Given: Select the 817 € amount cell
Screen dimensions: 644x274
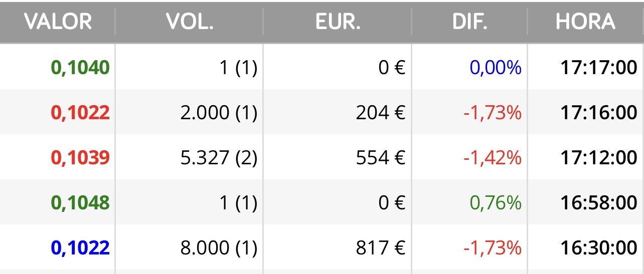Looking at the screenshot, I should [380, 247].
